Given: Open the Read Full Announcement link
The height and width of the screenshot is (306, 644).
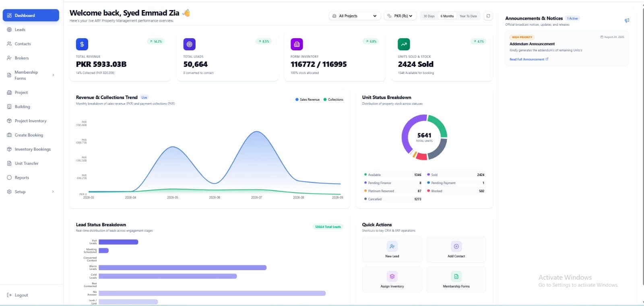Looking at the screenshot, I should click(529, 59).
